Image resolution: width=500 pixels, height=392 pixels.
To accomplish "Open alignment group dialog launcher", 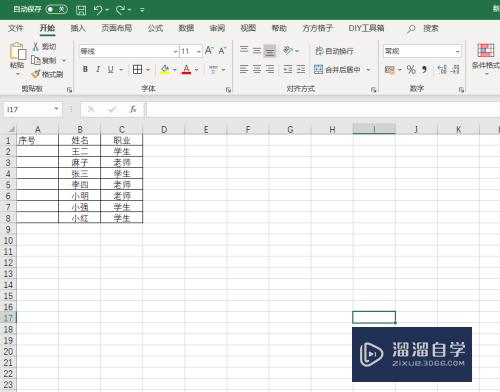I will (373, 89).
